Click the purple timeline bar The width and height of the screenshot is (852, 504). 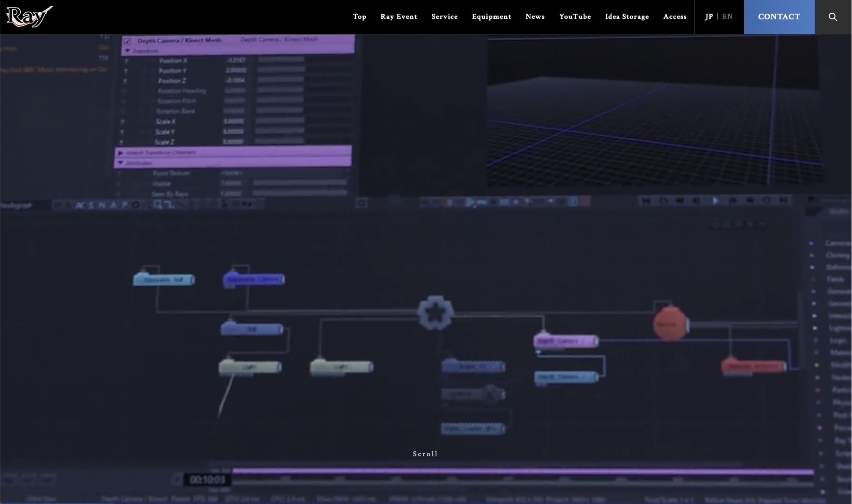coord(520,471)
